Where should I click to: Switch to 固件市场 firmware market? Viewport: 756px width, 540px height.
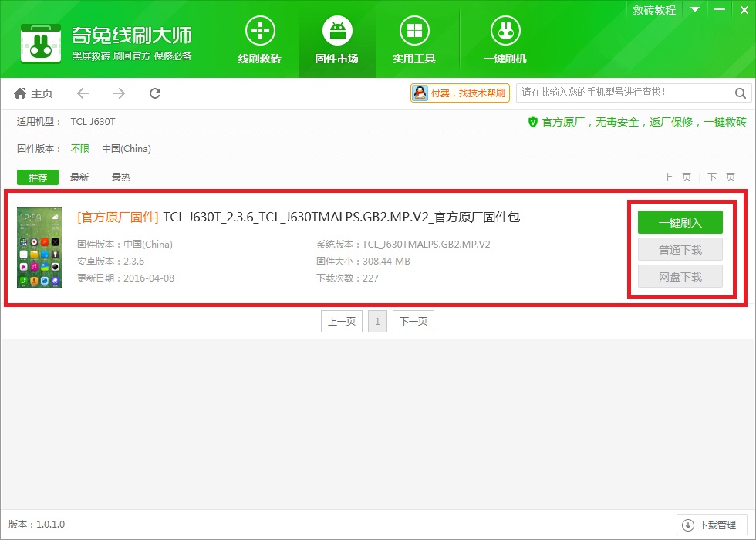tap(336, 39)
